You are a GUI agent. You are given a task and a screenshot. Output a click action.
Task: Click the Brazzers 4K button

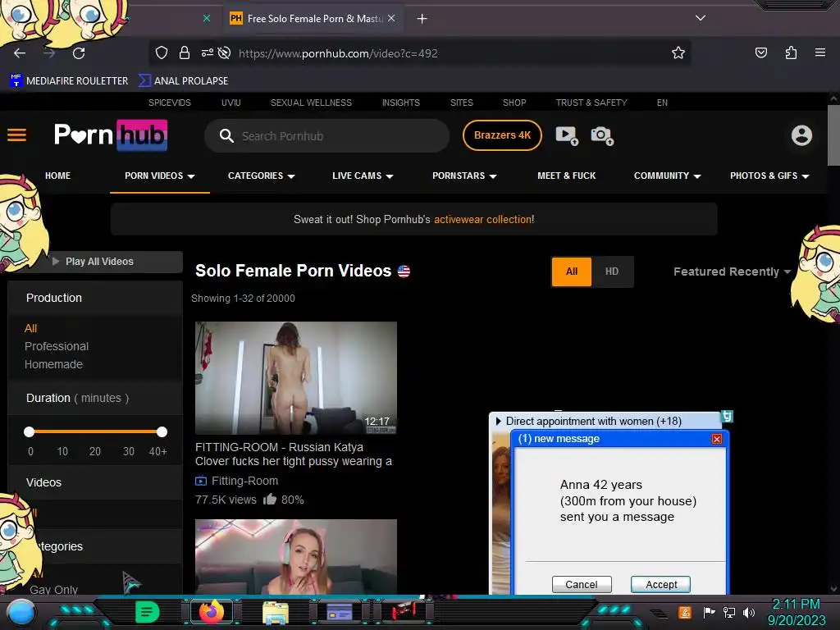point(502,135)
